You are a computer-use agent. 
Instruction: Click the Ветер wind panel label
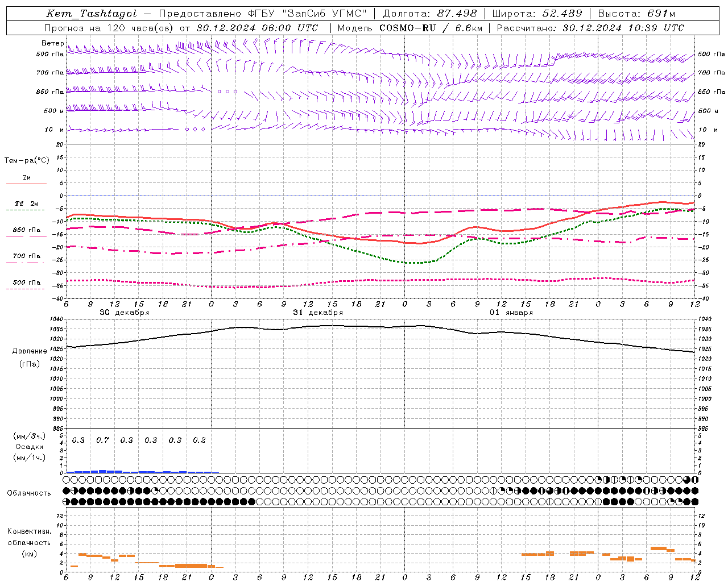[x=53, y=43]
